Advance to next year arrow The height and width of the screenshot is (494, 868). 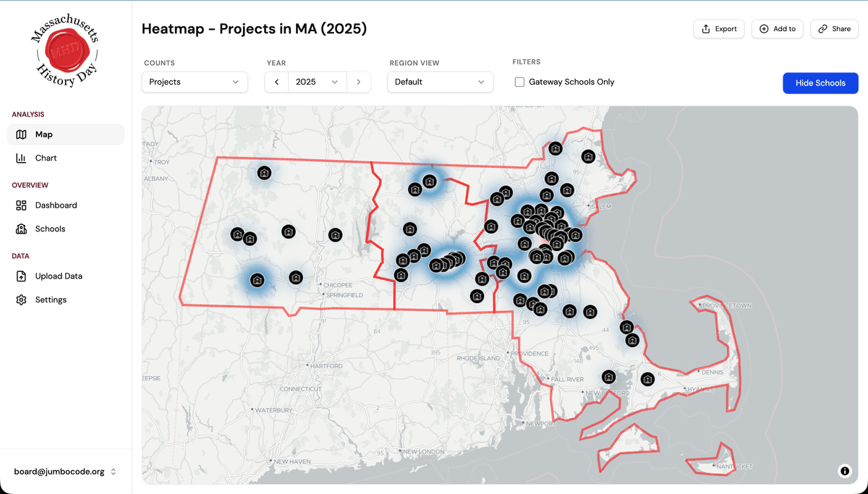[359, 82]
